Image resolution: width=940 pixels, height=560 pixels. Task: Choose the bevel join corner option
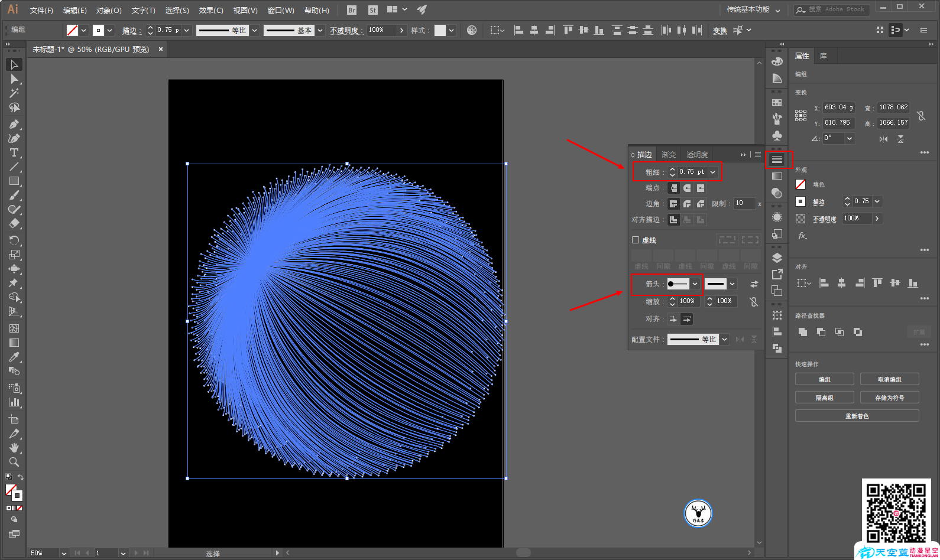701,204
